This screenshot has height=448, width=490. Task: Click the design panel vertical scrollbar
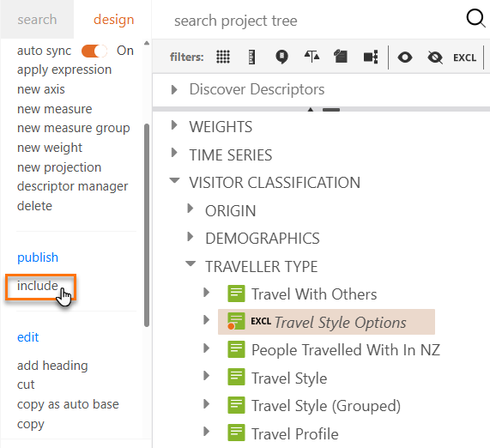tap(147, 225)
